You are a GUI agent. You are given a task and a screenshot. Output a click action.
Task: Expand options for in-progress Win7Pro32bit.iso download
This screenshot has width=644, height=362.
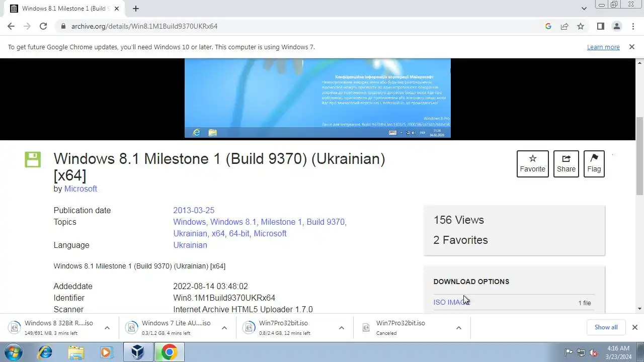click(342, 328)
